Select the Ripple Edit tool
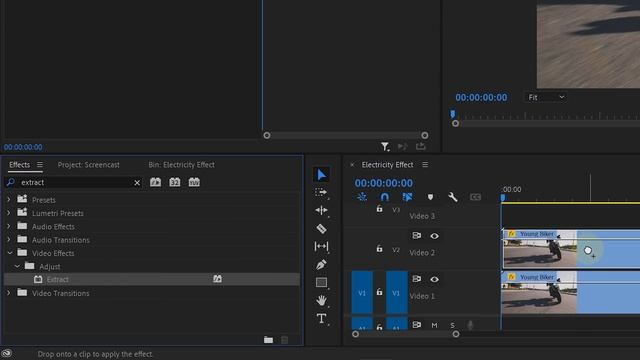This screenshot has height=360, width=640. pos(321,210)
